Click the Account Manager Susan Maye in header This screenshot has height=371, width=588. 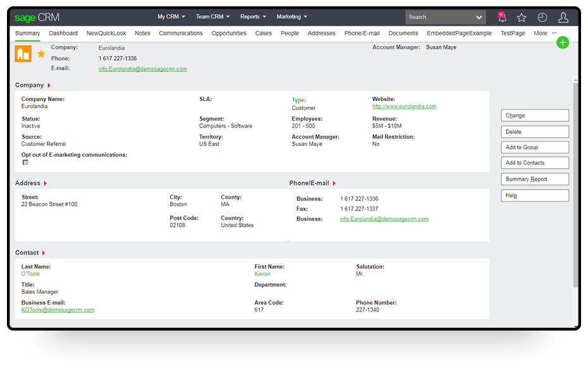tap(441, 47)
